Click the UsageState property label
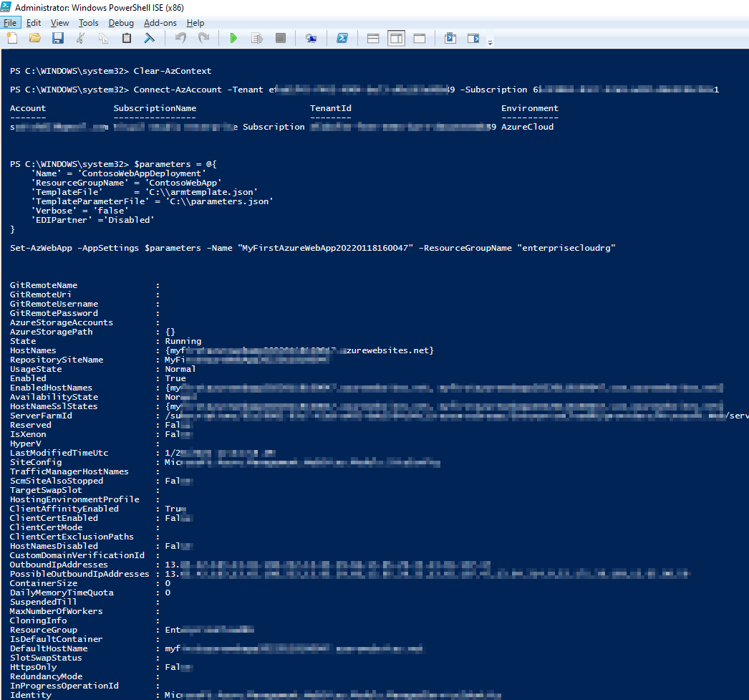This screenshot has width=749, height=700. (x=36, y=369)
